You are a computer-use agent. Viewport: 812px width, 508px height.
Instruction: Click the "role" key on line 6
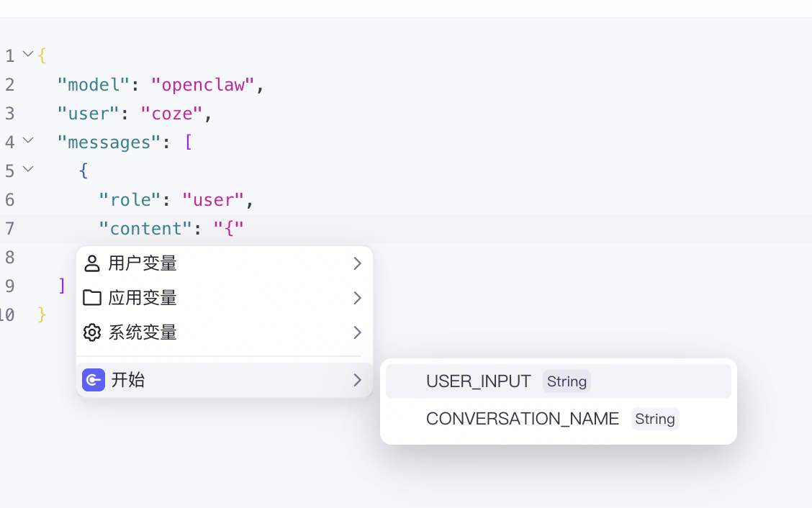pos(130,199)
